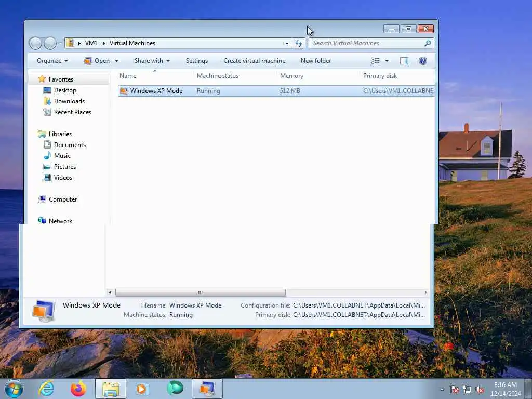Image resolution: width=532 pixels, height=399 pixels.
Task: Click the Action Center flag tray icon
Action: [x=454, y=390]
